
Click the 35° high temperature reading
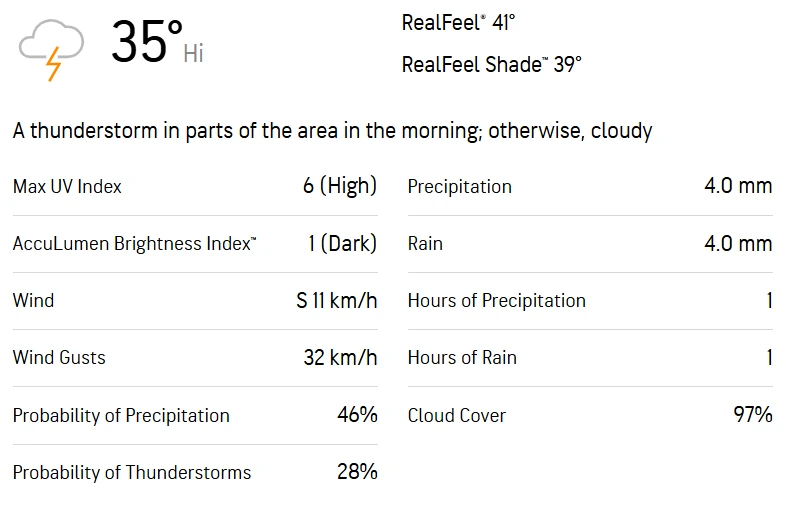[x=146, y=42]
